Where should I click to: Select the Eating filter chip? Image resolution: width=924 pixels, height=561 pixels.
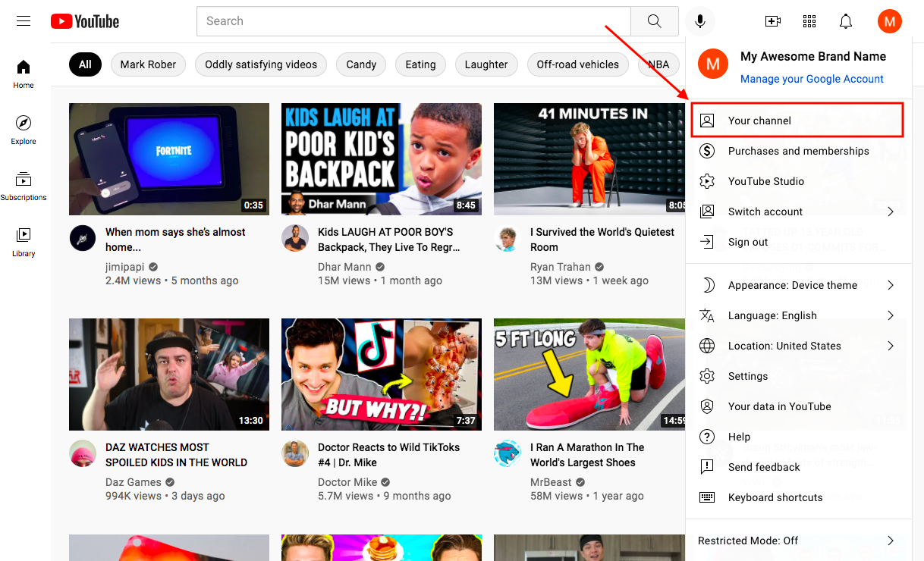click(x=420, y=64)
